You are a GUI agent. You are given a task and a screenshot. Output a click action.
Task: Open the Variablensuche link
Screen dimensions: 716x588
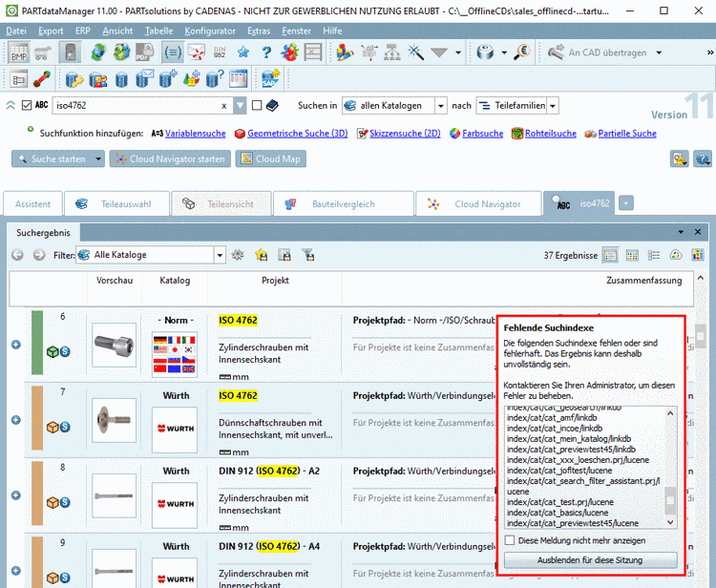[x=196, y=134]
